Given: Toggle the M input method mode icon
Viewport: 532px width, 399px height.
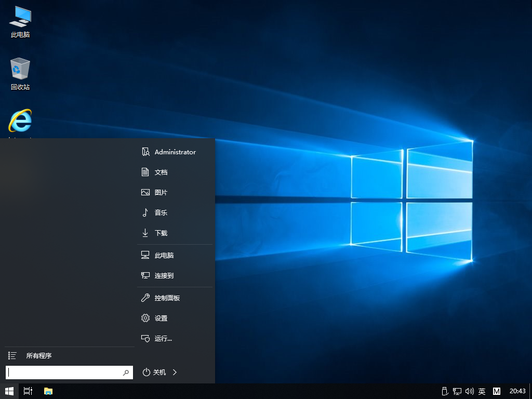Looking at the screenshot, I should pos(497,391).
